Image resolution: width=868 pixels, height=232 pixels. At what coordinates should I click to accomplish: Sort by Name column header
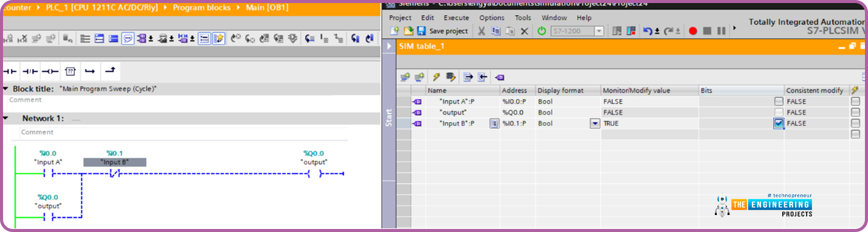463,90
